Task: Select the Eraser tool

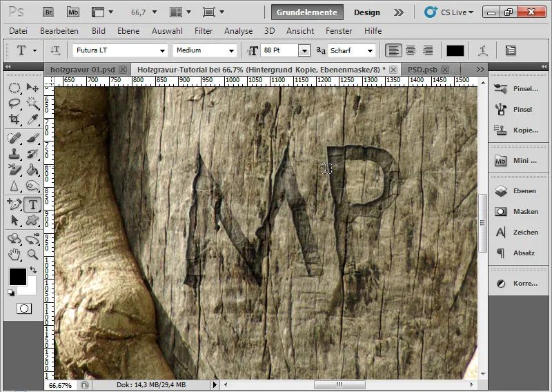Action: (14, 170)
